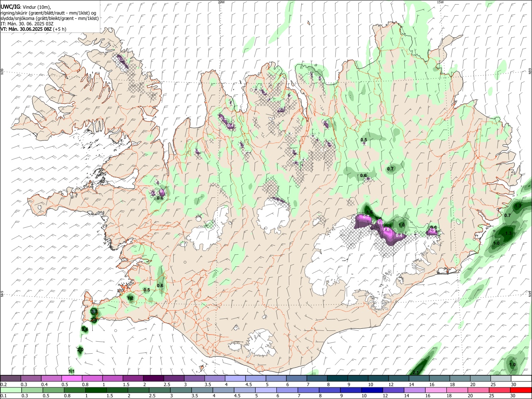Select the palest green 0.1 rain swatch
The width and height of the screenshot is (532, 399).
(10, 390)
